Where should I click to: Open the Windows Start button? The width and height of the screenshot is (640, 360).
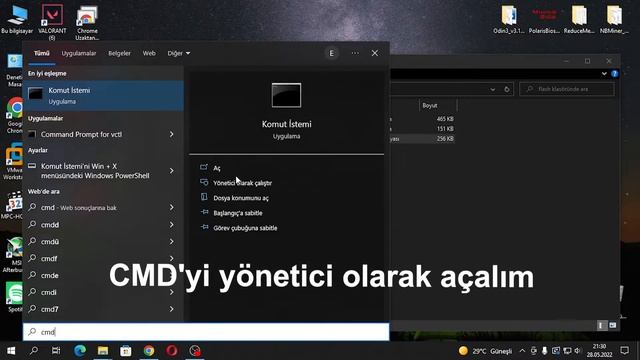coord(11,351)
